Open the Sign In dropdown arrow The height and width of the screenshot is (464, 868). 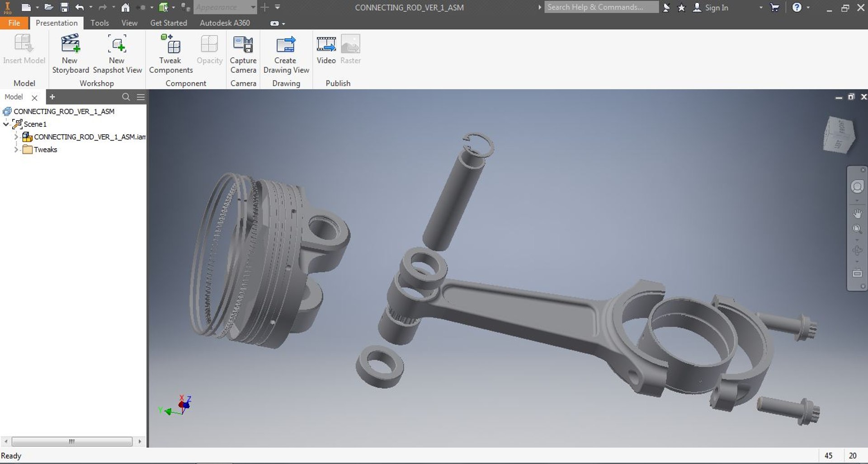[x=761, y=7]
